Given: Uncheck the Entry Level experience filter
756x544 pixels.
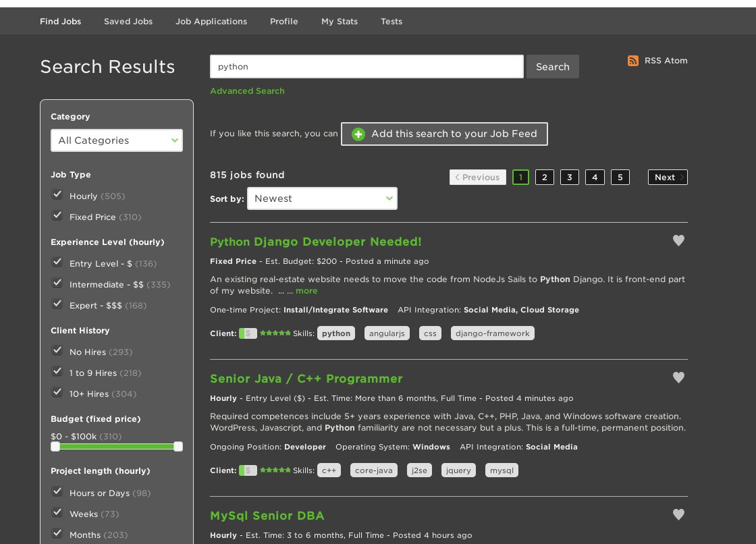Looking at the screenshot, I should coord(57,262).
